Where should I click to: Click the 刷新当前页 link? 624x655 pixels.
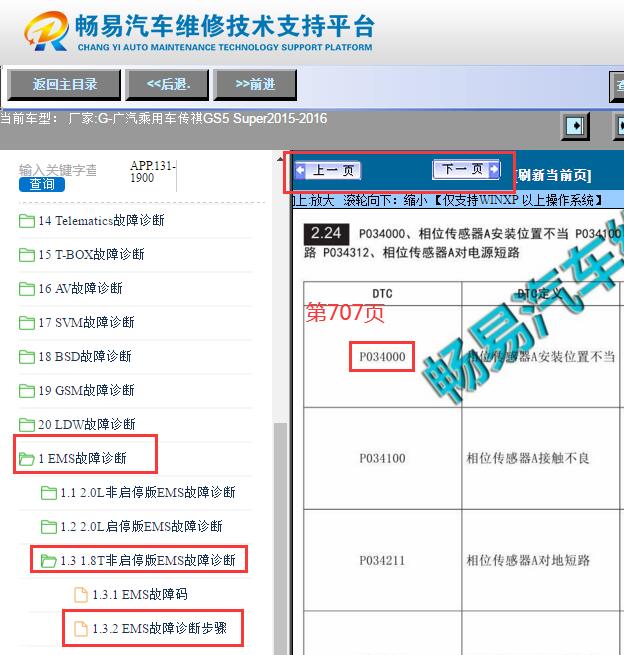tap(554, 175)
